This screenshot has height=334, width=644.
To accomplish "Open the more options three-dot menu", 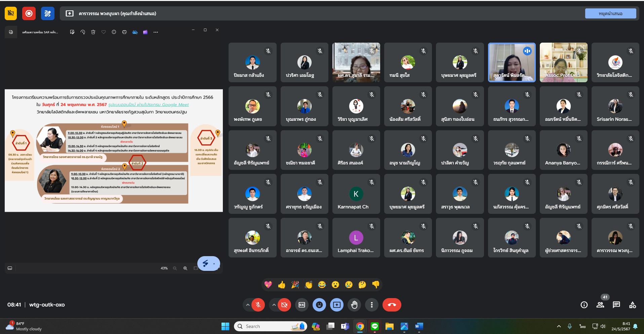I will (371, 305).
